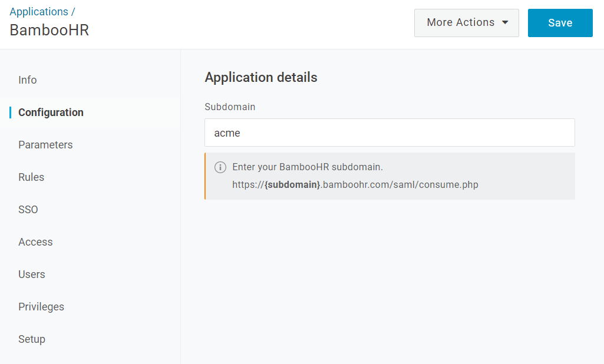
Task: Focus the Subdomain input field containing acme
Action: coord(390,133)
